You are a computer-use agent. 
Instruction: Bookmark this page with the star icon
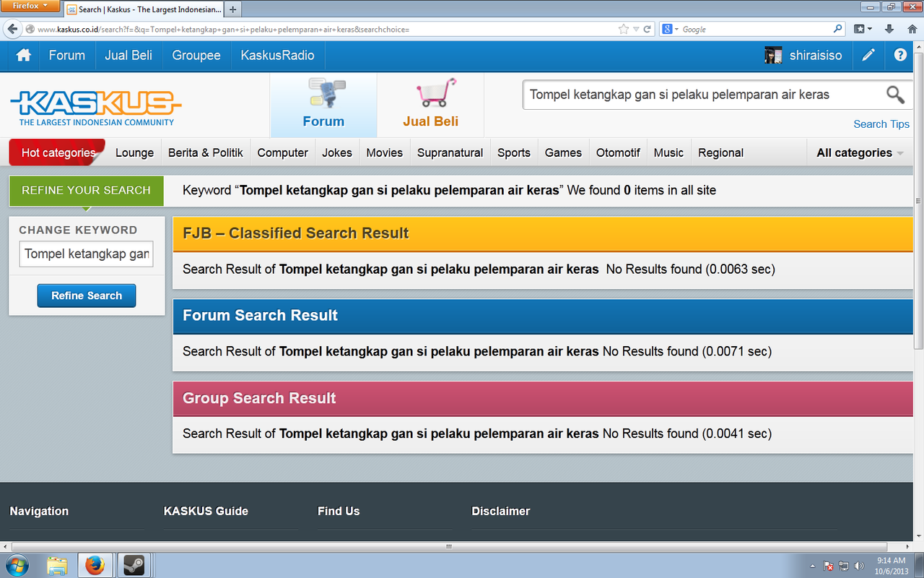(x=624, y=29)
